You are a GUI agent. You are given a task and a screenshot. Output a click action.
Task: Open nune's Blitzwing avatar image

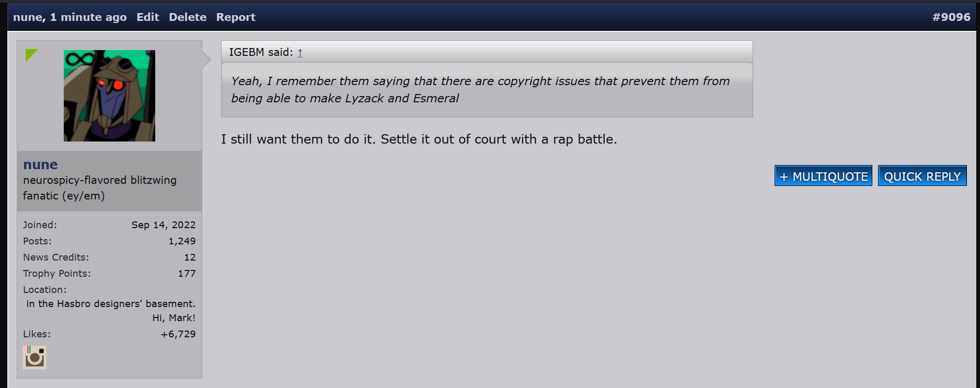[x=109, y=96]
